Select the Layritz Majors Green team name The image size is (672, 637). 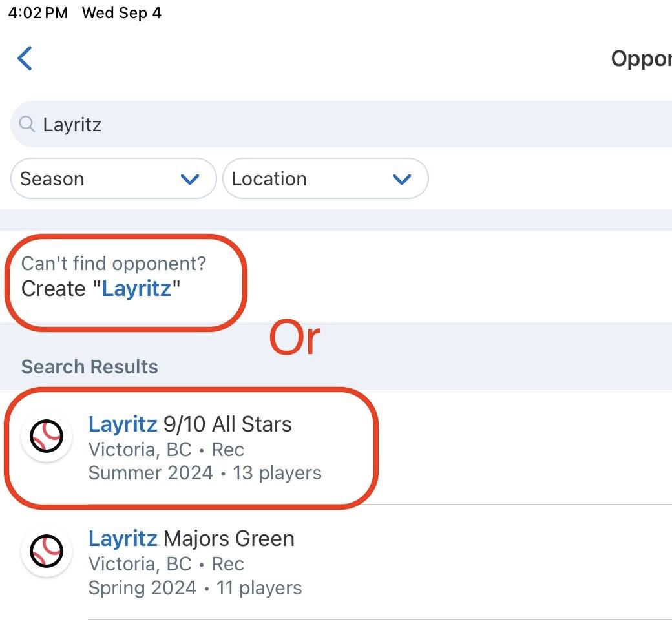click(191, 538)
